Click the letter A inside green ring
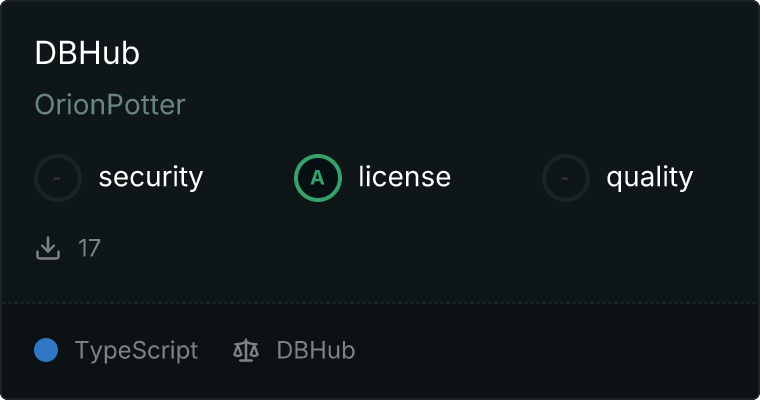This screenshot has height=400, width=760. tap(317, 178)
